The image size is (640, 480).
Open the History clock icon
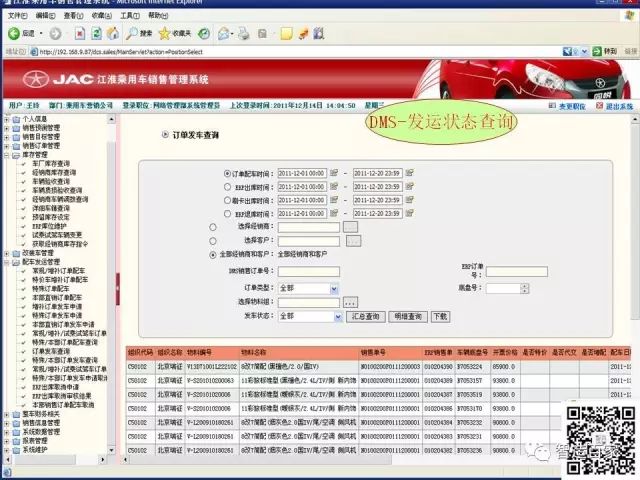coord(204,33)
